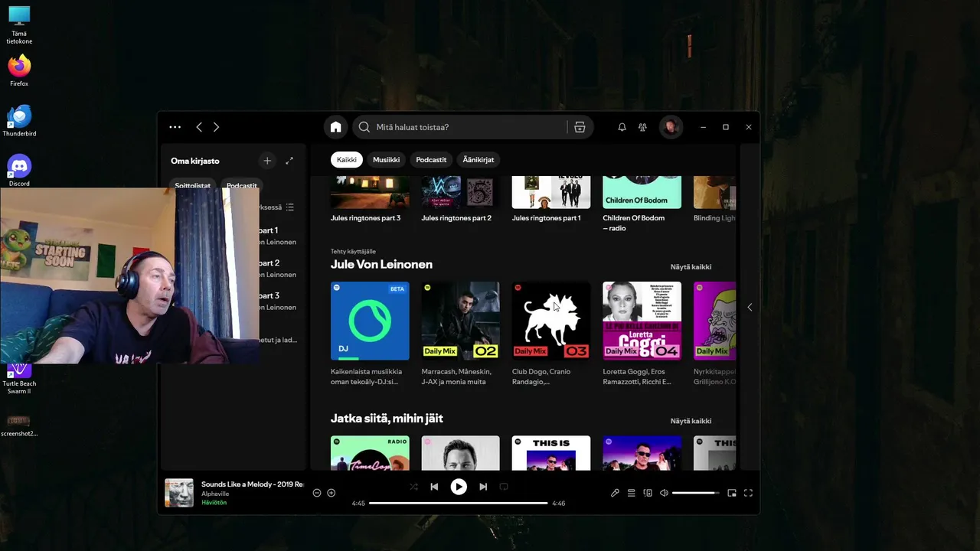Navigate forward with the right arrow
980x551 pixels.
point(216,127)
